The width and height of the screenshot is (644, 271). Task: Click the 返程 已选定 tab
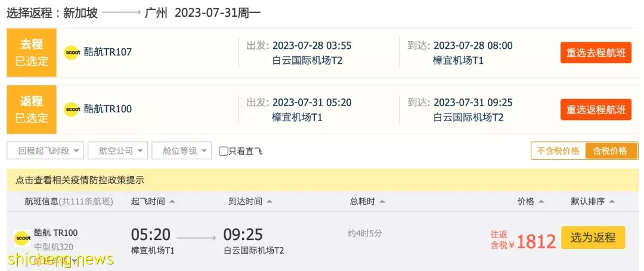tap(32, 109)
